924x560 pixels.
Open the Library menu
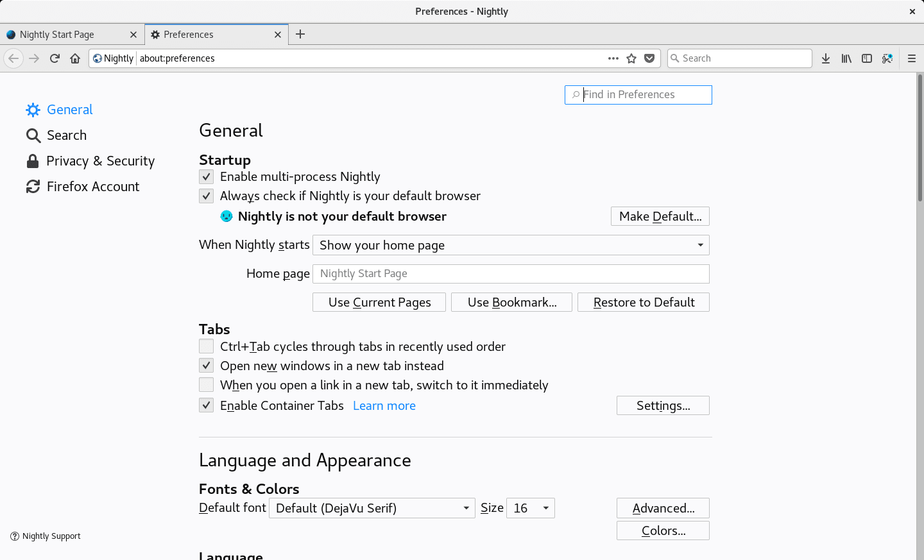tap(846, 58)
